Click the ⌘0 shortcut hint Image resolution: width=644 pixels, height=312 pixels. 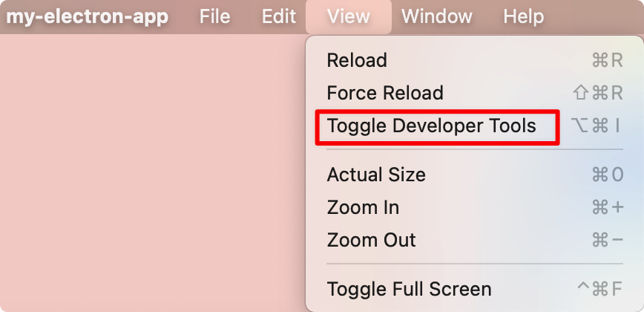coord(608,175)
